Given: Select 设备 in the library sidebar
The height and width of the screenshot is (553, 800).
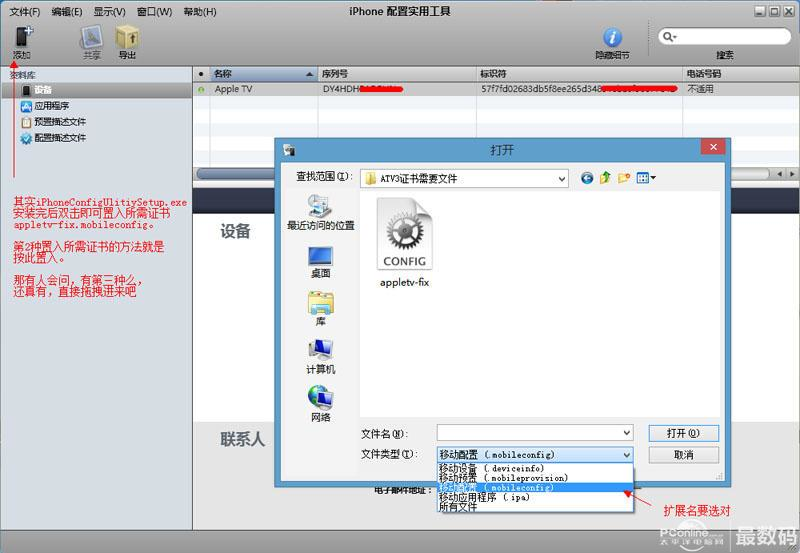Looking at the screenshot, I should (x=96, y=90).
